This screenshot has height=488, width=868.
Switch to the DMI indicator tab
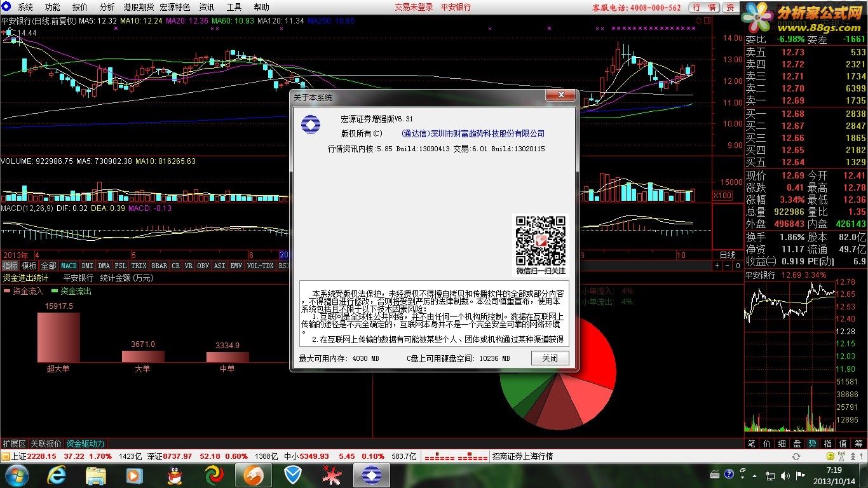click(87, 266)
